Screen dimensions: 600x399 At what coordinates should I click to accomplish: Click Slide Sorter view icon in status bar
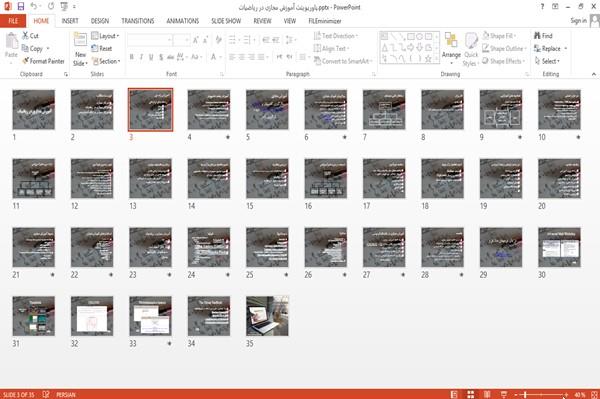471,394
